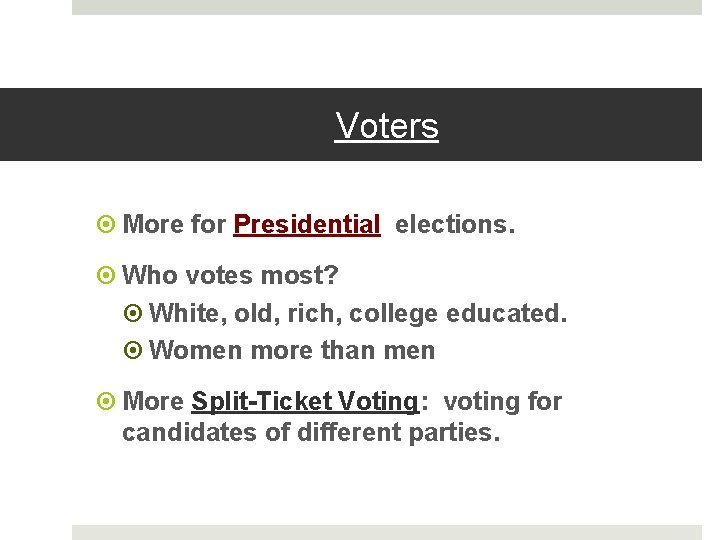Click the bullet icon beside "More Split-Ticket Voting"

109,402
